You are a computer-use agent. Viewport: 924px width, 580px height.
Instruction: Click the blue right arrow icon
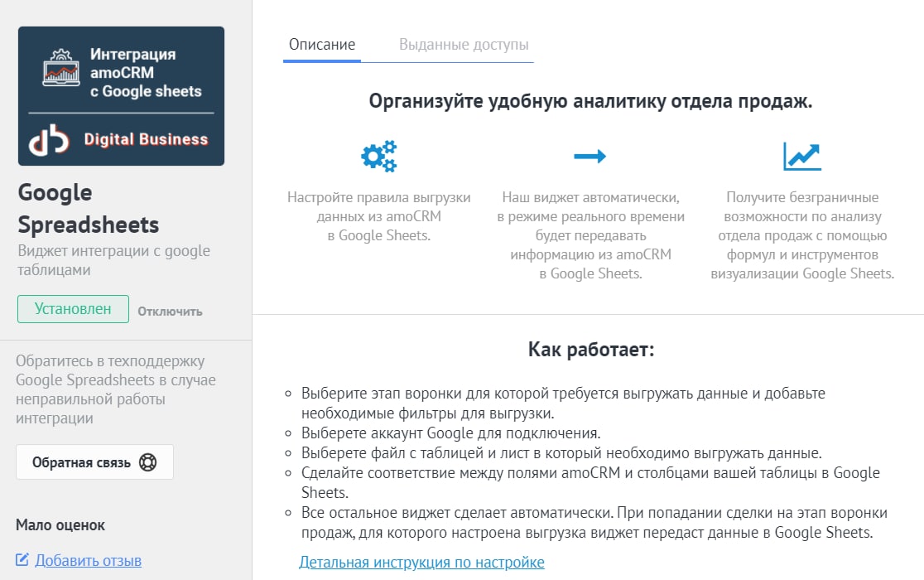pyautogui.click(x=590, y=157)
